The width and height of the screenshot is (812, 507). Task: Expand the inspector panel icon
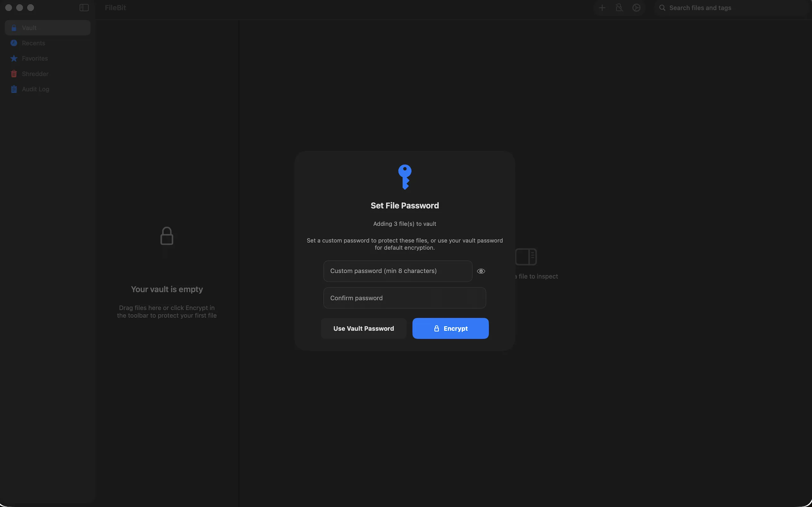click(526, 257)
